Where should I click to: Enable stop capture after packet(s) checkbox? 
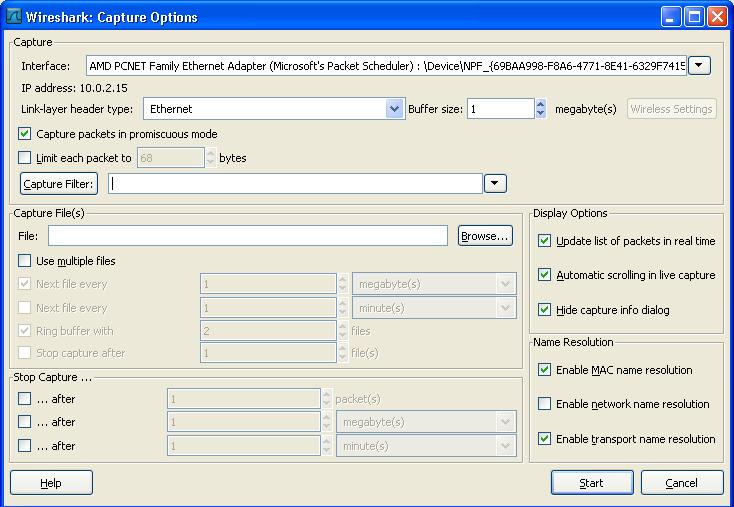(x=24, y=398)
